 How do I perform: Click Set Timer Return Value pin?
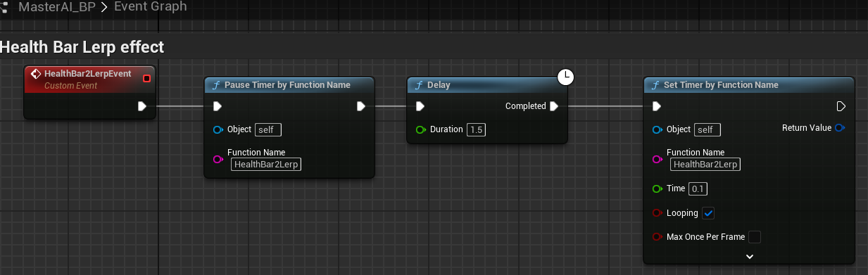tap(839, 128)
